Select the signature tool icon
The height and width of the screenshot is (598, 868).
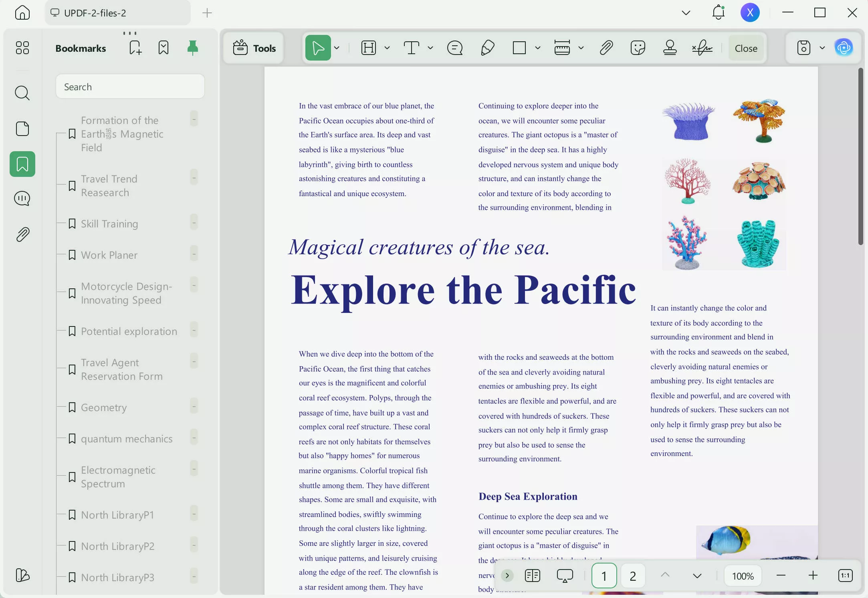(x=702, y=48)
